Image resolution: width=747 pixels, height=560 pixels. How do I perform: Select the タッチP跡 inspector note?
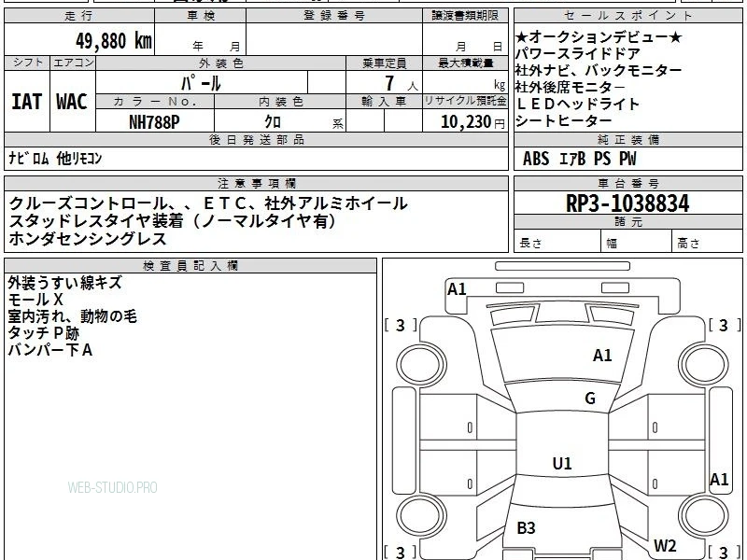[x=43, y=333]
